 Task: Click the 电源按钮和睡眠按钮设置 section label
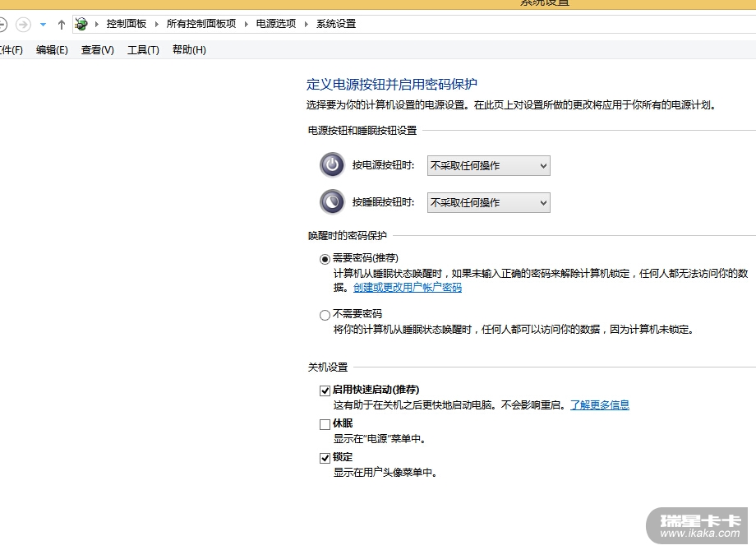pyautogui.click(x=362, y=130)
